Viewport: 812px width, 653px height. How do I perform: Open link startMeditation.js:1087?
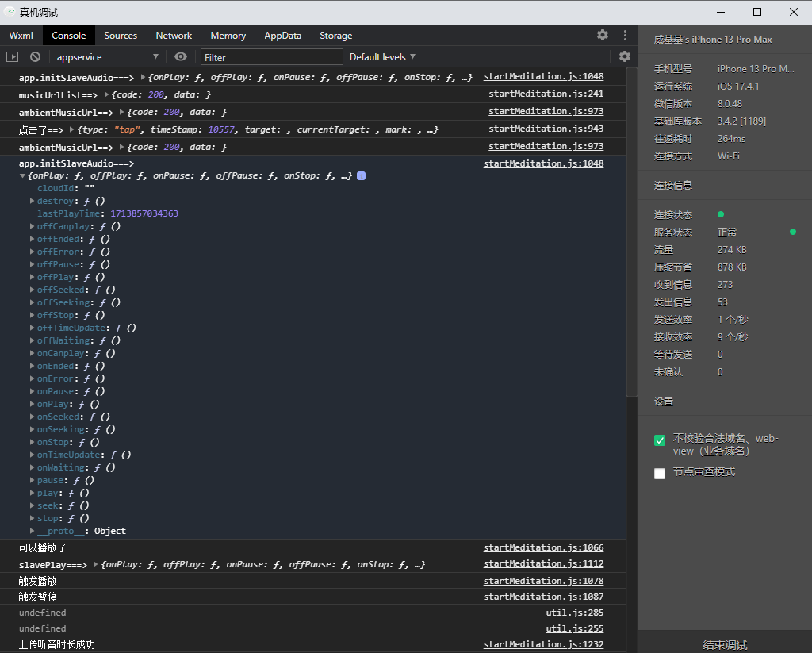(543, 597)
